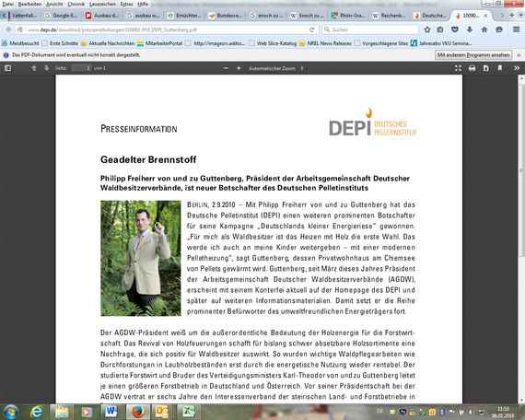Bookmark this page with the star icon
Screen dimensions: 525x420
[x=427, y=29]
